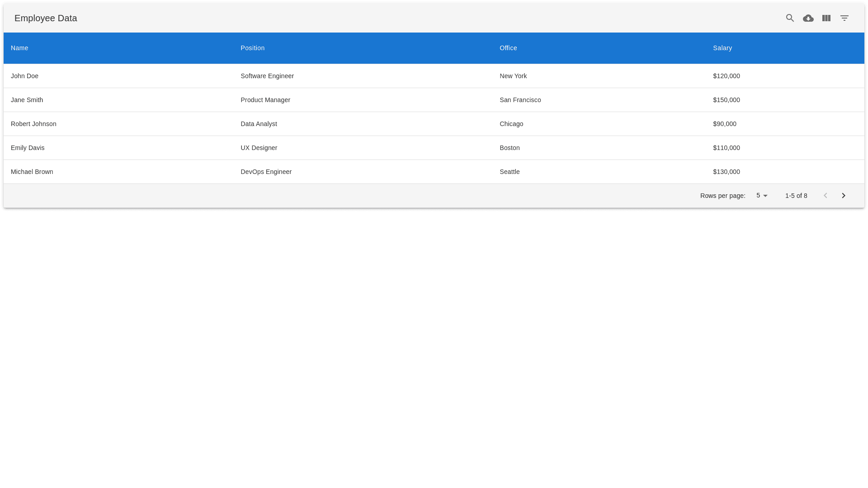
Task: Click the Michael Brown name cell
Action: [32, 172]
